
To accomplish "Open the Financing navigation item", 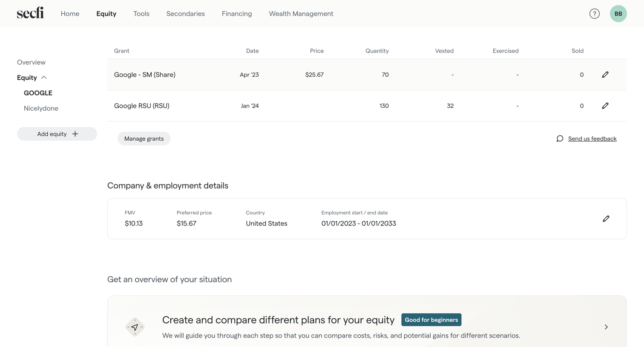I will point(237,14).
